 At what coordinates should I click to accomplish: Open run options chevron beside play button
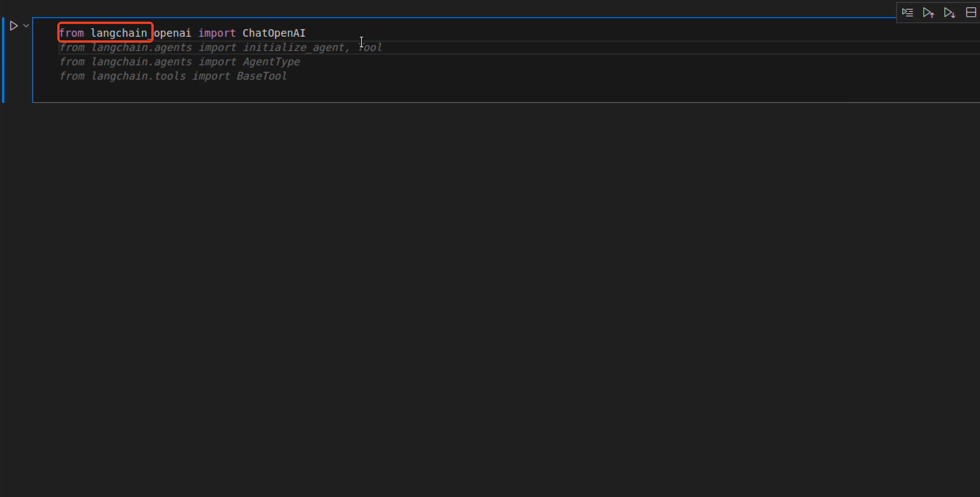coord(26,26)
